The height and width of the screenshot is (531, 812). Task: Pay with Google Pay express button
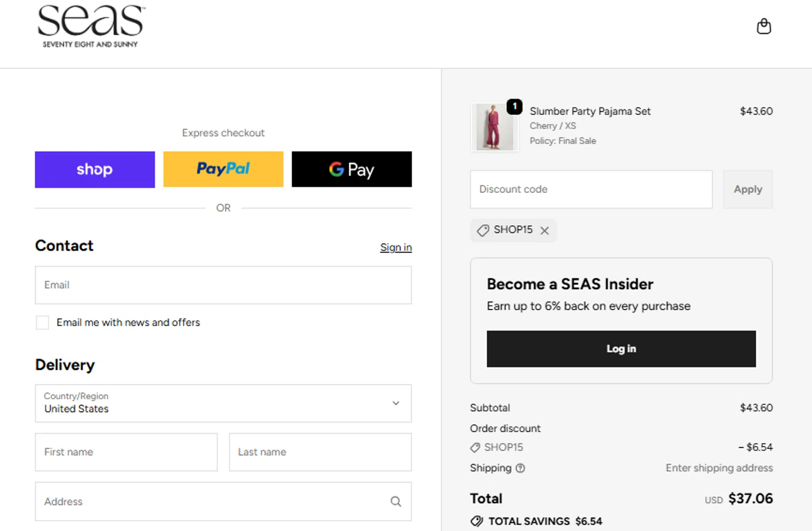click(x=352, y=170)
